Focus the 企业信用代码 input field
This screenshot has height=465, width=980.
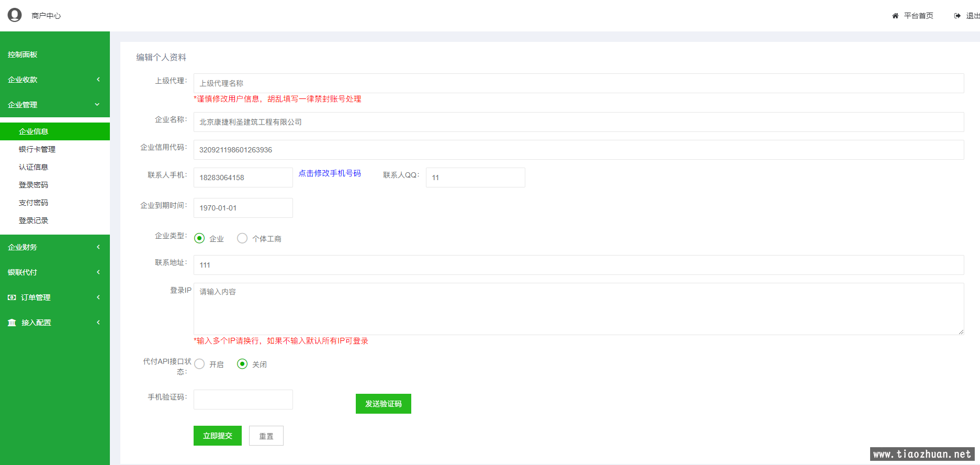click(579, 150)
